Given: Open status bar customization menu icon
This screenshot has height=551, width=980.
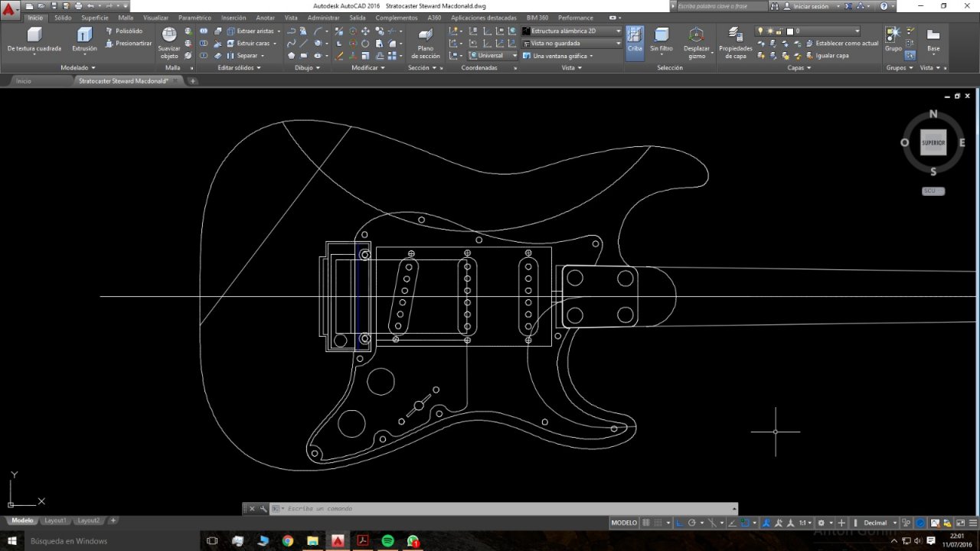Looking at the screenshot, I should pyautogui.click(x=973, y=523).
